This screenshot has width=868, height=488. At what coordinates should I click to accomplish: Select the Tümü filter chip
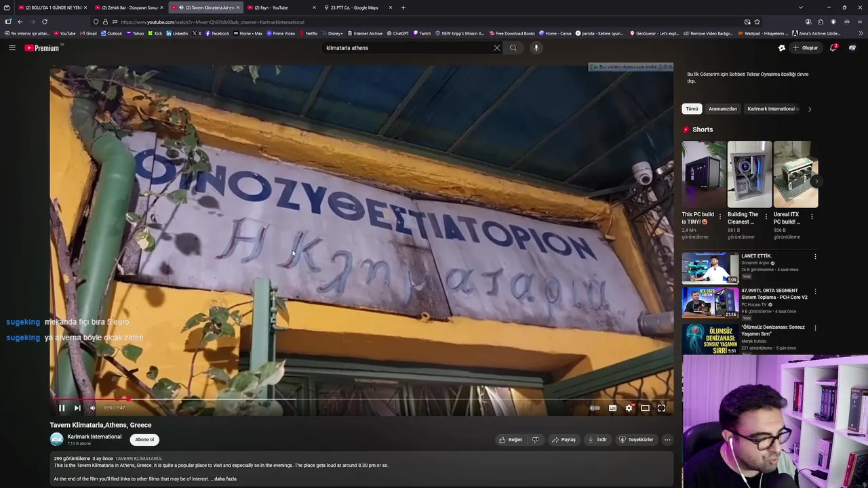(692, 109)
